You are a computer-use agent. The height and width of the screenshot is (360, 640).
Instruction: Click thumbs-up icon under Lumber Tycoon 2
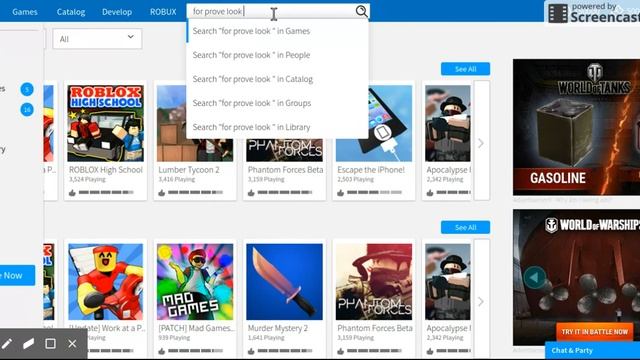click(162, 192)
